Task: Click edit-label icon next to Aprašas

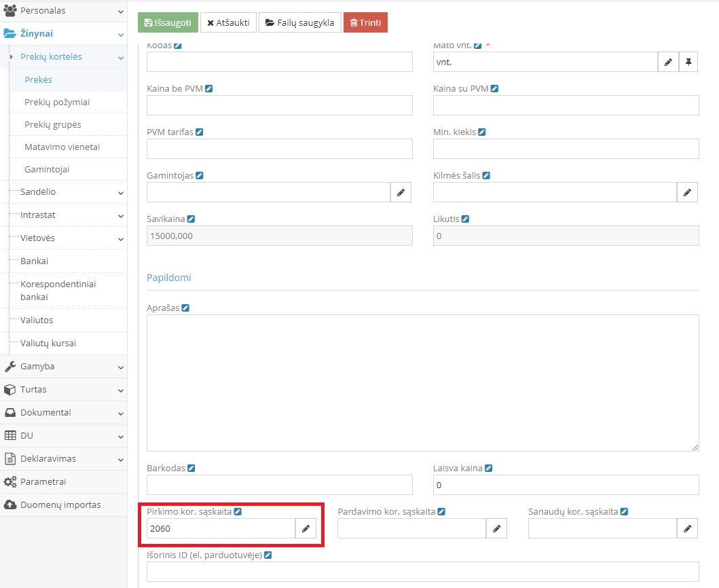Action: [185, 308]
